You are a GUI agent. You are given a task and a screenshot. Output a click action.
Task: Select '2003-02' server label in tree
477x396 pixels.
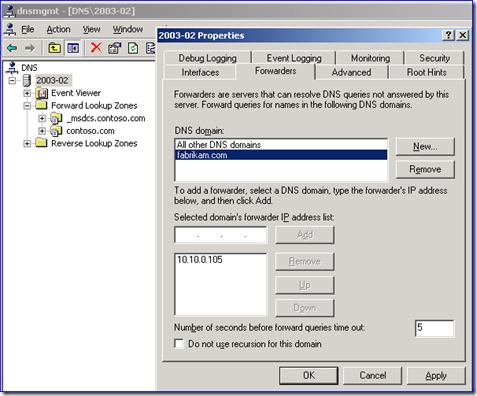[52, 81]
